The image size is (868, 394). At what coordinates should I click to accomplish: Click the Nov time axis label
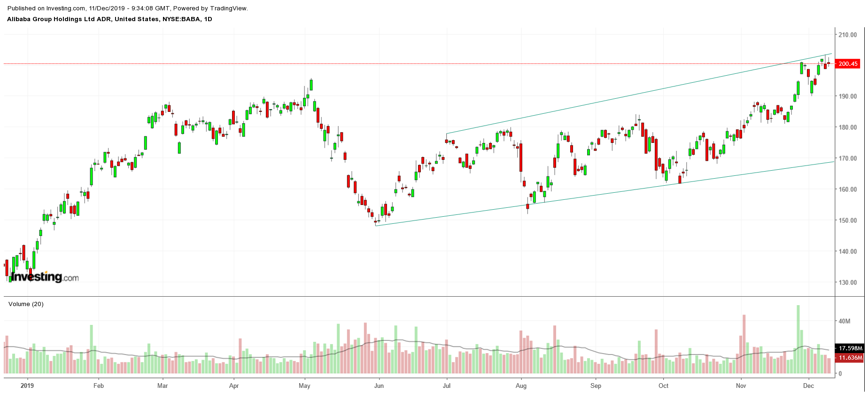(741, 386)
